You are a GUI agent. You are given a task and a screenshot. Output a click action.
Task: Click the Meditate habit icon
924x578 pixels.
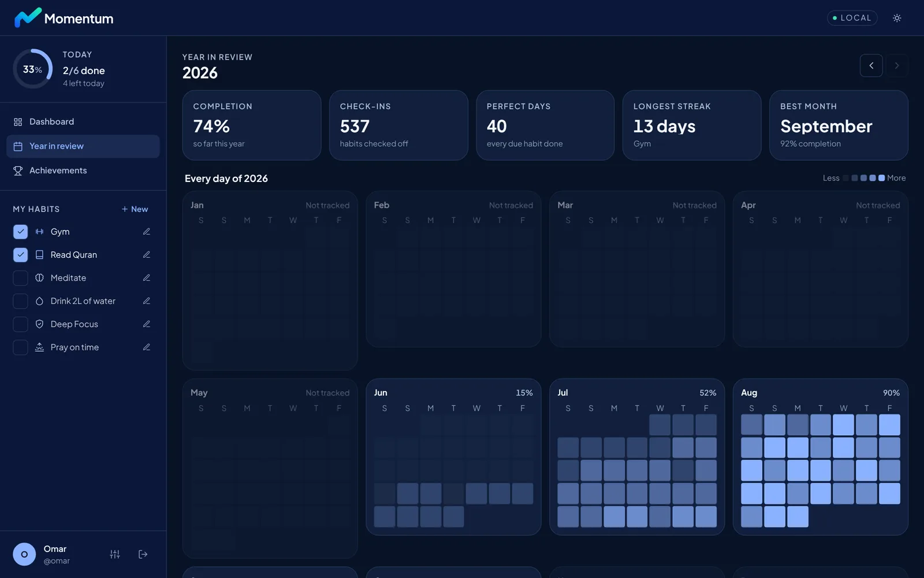point(39,278)
